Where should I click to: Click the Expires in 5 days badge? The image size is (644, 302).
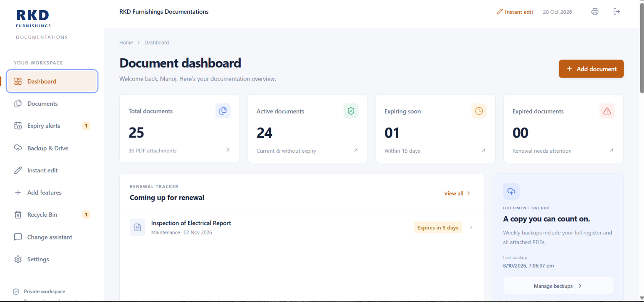[x=438, y=227]
